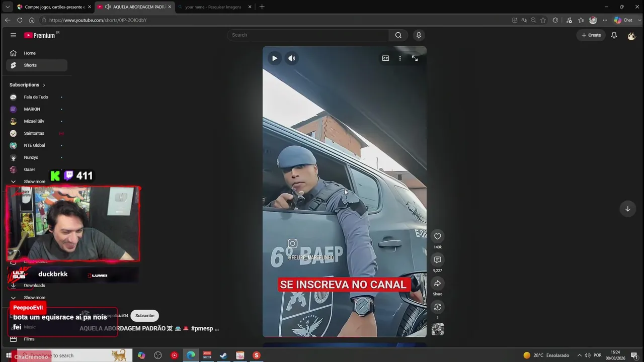Screen dimensions: 644x362
Task: Expand subscriptions with Show more
Action: [x=34, y=182]
